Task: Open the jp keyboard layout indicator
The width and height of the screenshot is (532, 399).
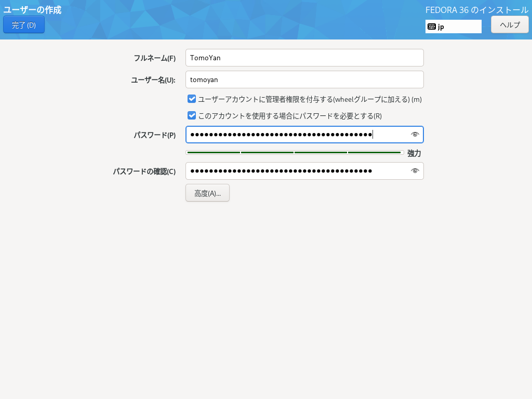Action: click(x=453, y=26)
